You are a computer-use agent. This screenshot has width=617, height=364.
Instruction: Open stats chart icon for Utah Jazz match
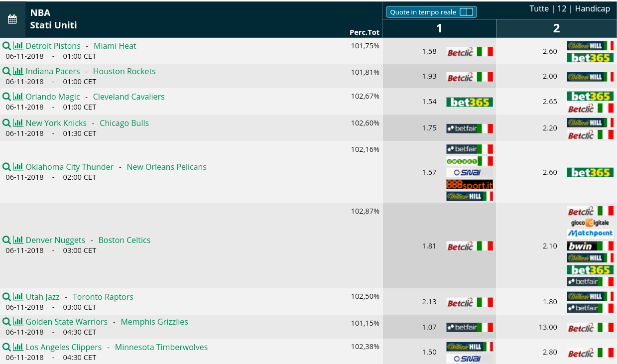[18, 297]
